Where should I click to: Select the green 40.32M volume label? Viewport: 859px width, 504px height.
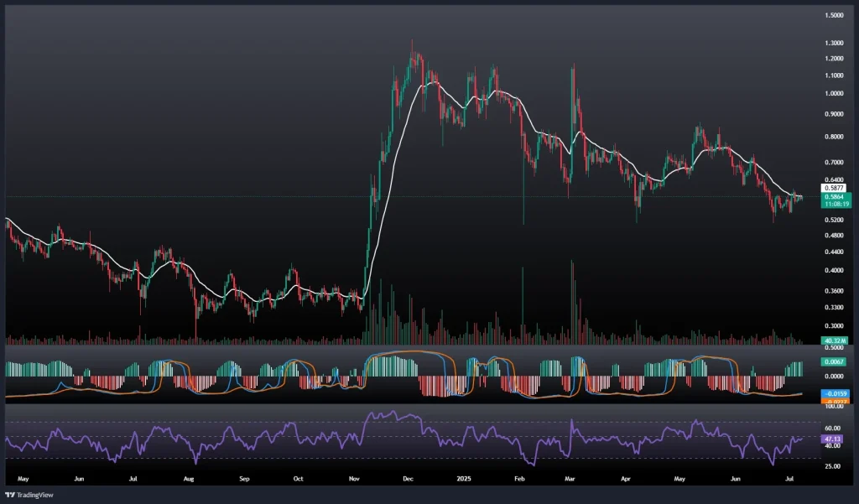coord(835,340)
